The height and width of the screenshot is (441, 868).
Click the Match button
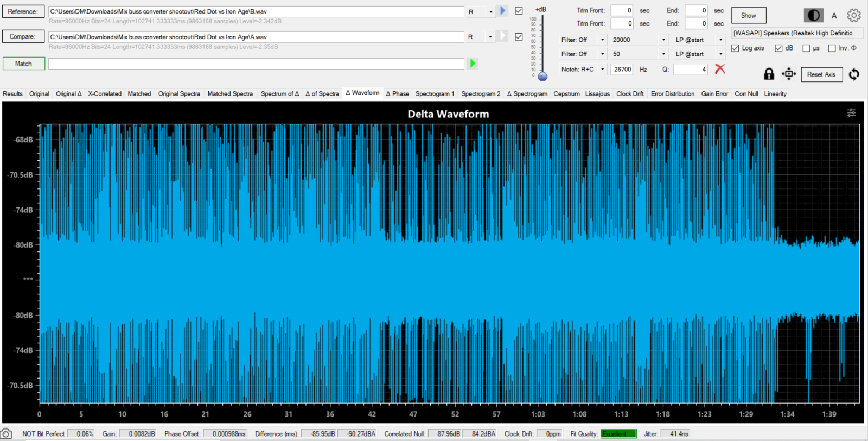[x=23, y=64]
